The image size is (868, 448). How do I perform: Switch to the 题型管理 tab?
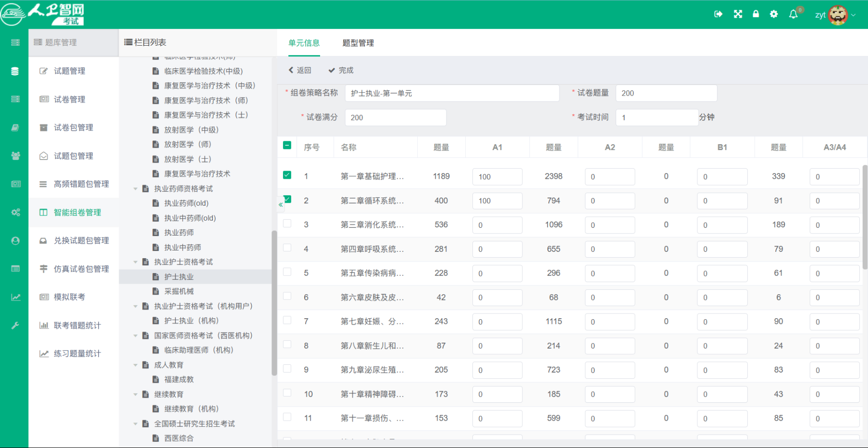(x=358, y=43)
